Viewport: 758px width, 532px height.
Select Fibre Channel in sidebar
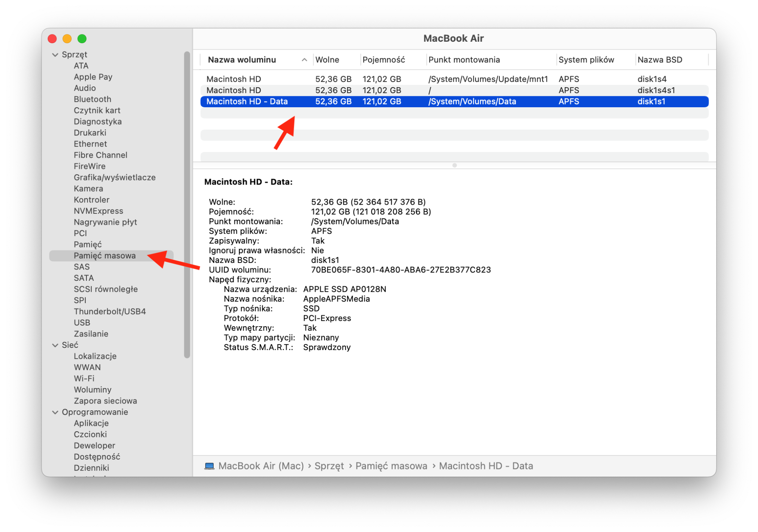coord(100,155)
